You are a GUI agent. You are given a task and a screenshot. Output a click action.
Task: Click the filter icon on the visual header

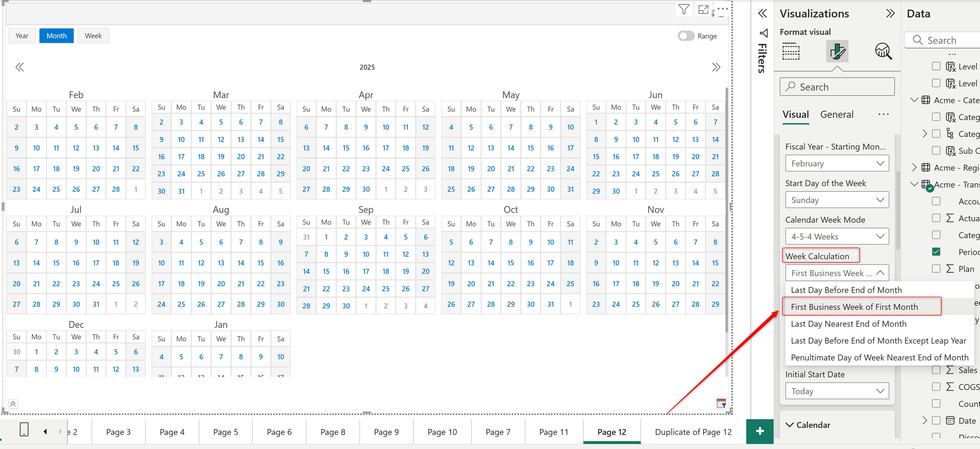coord(684,9)
